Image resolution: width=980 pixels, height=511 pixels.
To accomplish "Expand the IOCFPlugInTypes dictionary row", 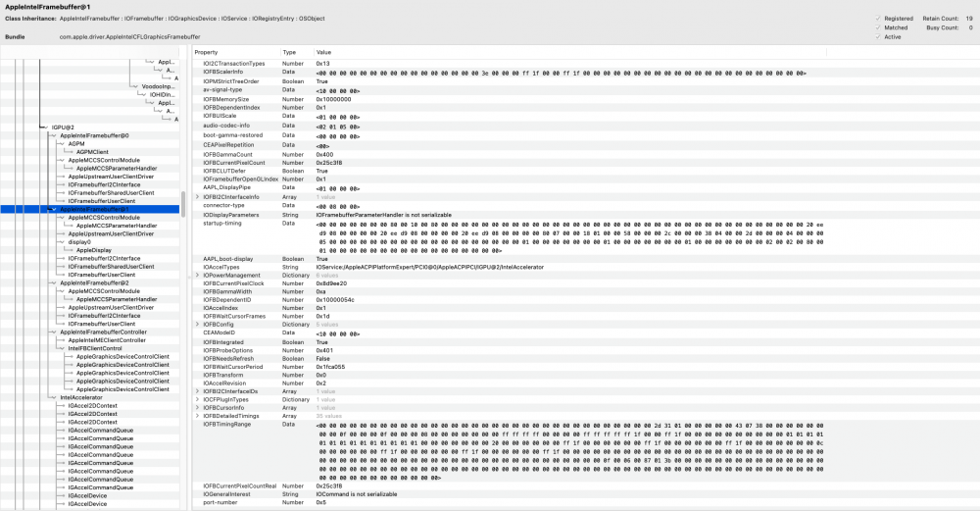I will 198,399.
